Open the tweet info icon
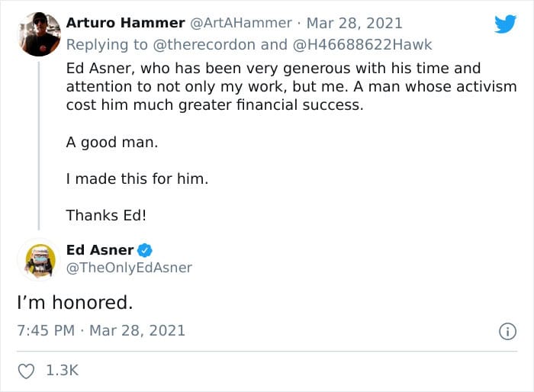Viewport: 534px width, 392px height. 508,332
